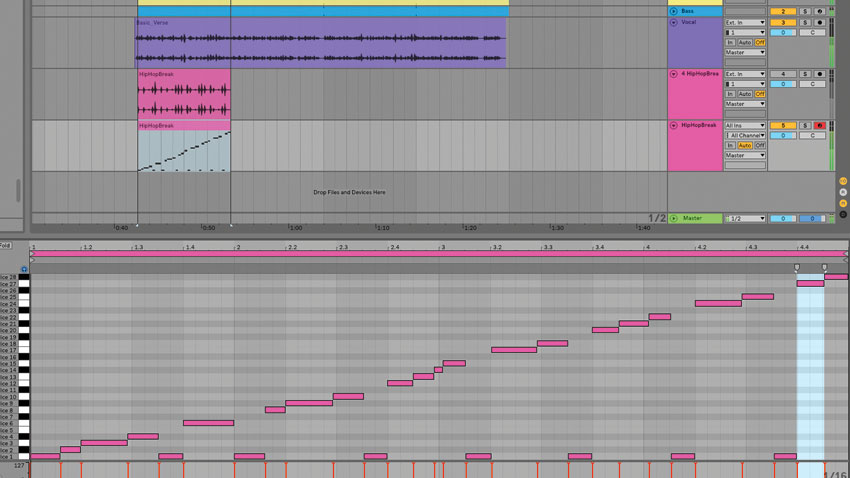
Task: Toggle track activator number 4
Action: tap(783, 74)
